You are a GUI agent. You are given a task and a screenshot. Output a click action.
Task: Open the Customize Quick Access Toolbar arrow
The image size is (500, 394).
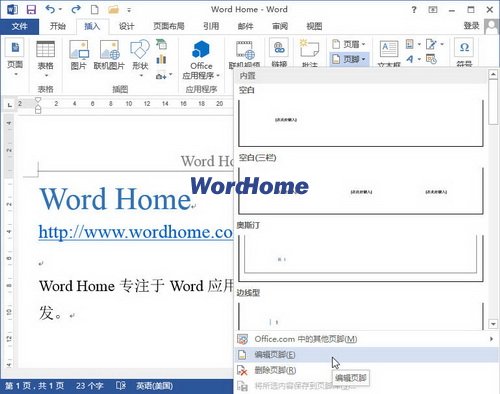click(x=129, y=10)
